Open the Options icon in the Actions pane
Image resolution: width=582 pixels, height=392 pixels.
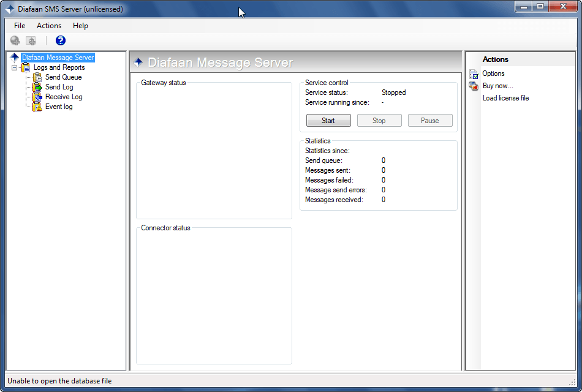(x=472, y=73)
